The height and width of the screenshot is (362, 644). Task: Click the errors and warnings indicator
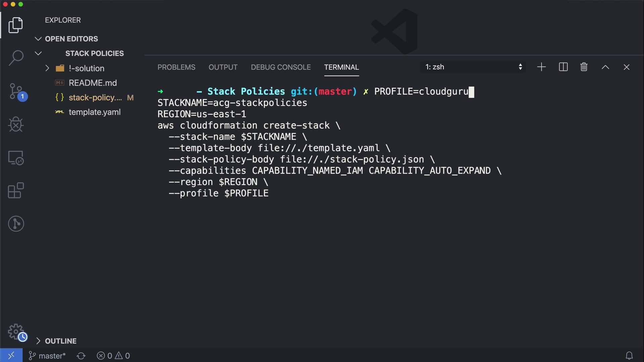click(113, 356)
